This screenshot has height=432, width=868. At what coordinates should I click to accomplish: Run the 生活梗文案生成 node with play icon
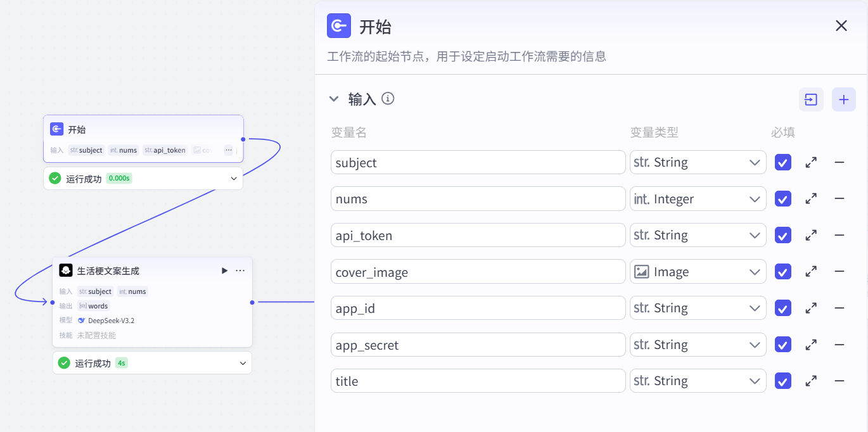pyautogui.click(x=224, y=270)
